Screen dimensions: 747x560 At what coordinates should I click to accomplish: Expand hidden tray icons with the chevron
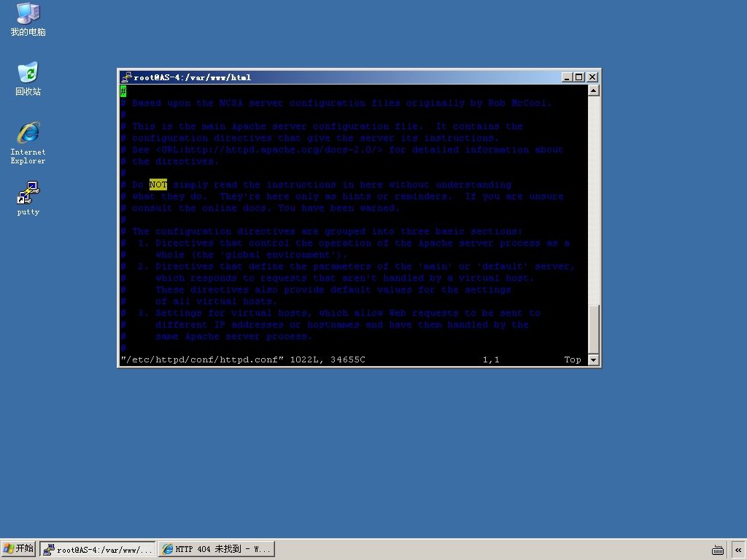point(738,550)
